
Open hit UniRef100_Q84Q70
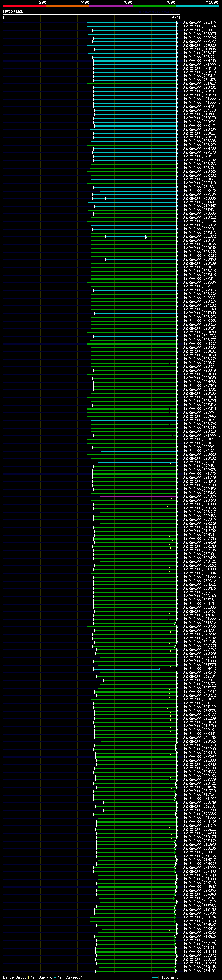coord(199,497)
